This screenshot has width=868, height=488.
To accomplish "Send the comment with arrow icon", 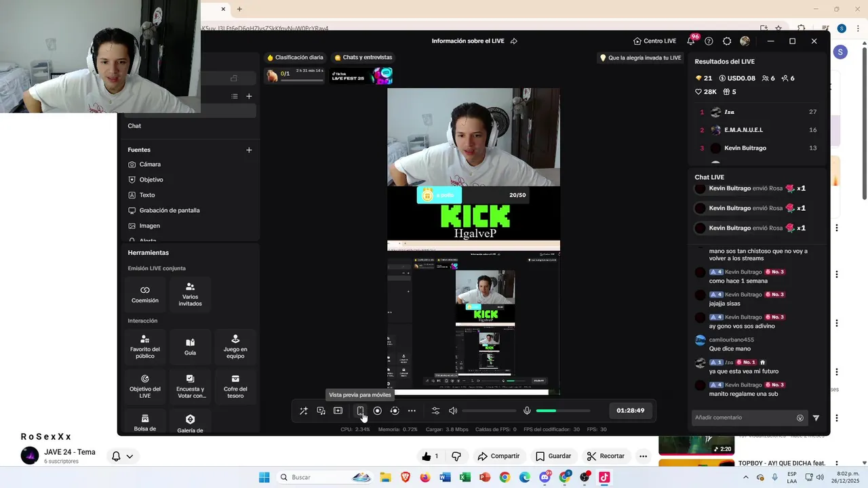I will coord(816,418).
